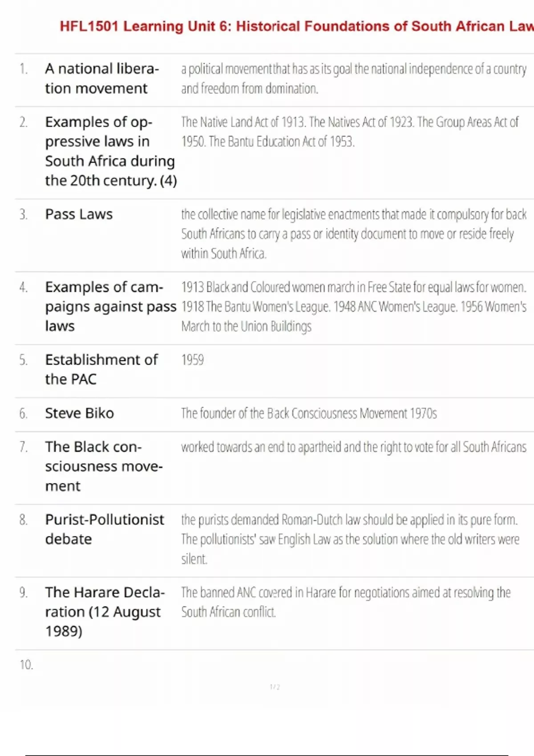The image size is (534, 756).
Task: Click the 1956 Women's March answer text
Action: tap(354, 306)
